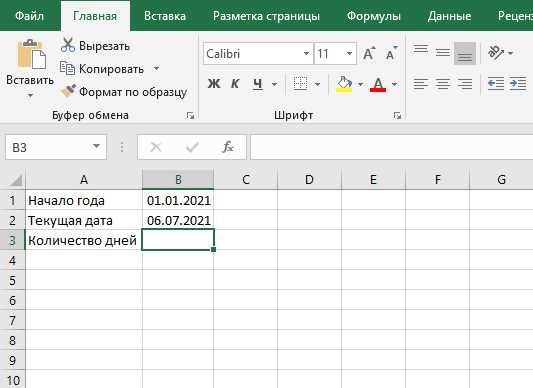Align text to middle of cell
This screenshot has width=533, height=388.
pyautogui.click(x=443, y=53)
